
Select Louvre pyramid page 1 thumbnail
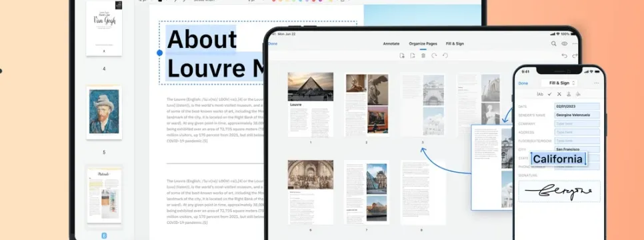pos(311,105)
